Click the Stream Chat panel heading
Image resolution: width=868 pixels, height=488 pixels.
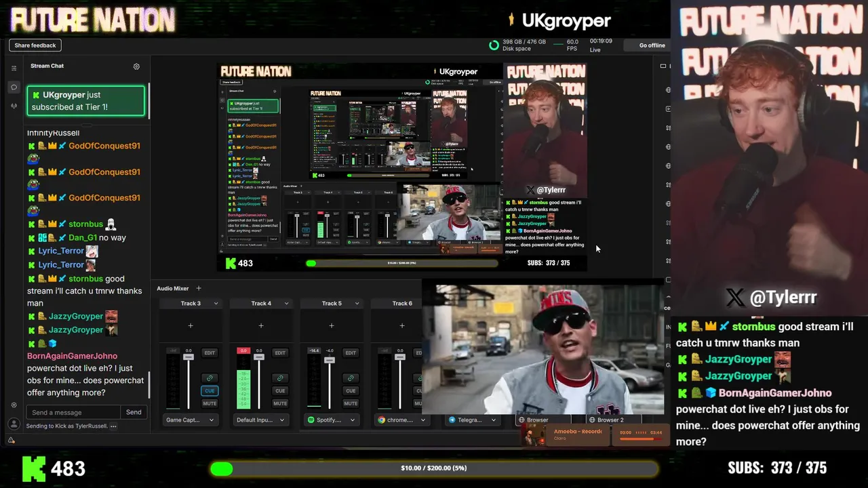tap(47, 66)
